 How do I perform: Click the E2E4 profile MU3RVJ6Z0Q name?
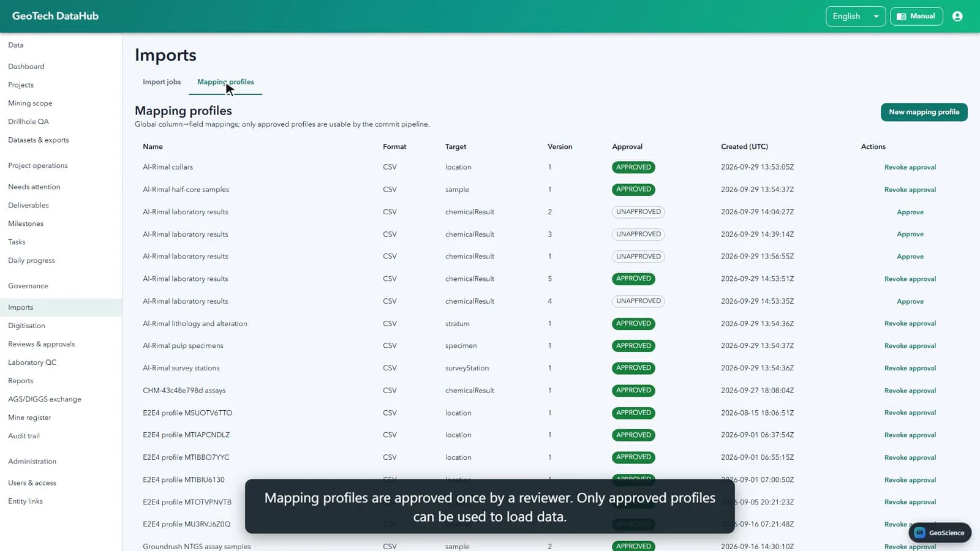pyautogui.click(x=187, y=525)
